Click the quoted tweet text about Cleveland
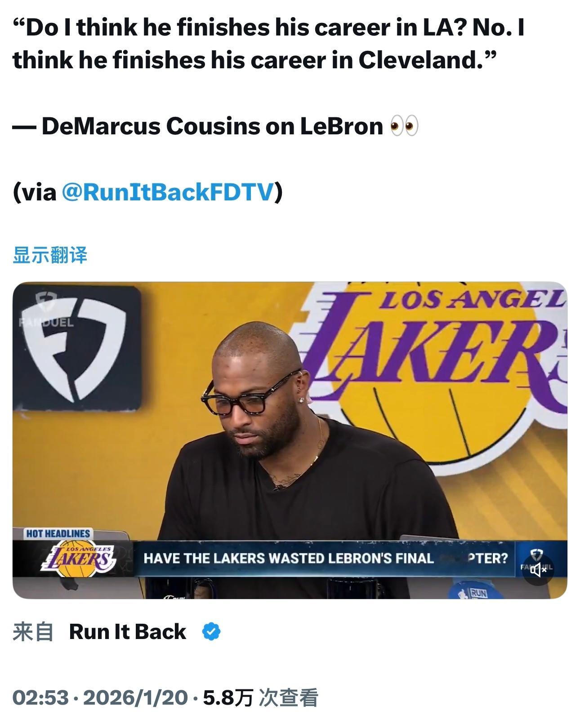The height and width of the screenshot is (728, 580). [x=268, y=44]
